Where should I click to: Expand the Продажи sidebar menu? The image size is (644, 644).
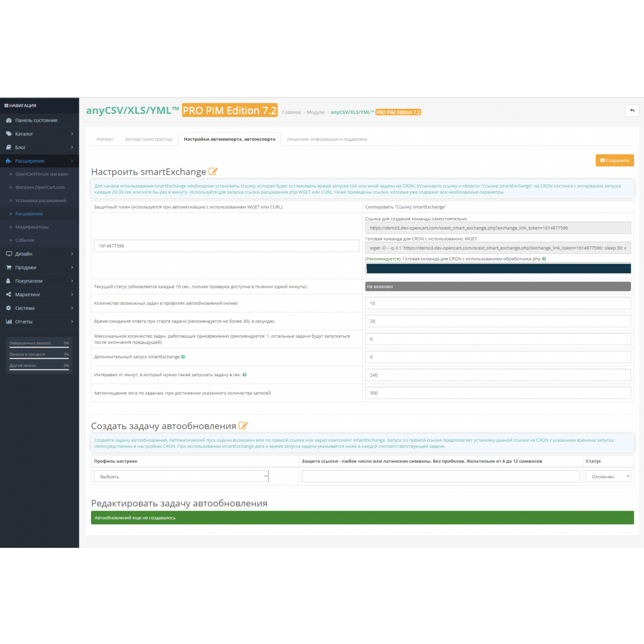coord(39,268)
